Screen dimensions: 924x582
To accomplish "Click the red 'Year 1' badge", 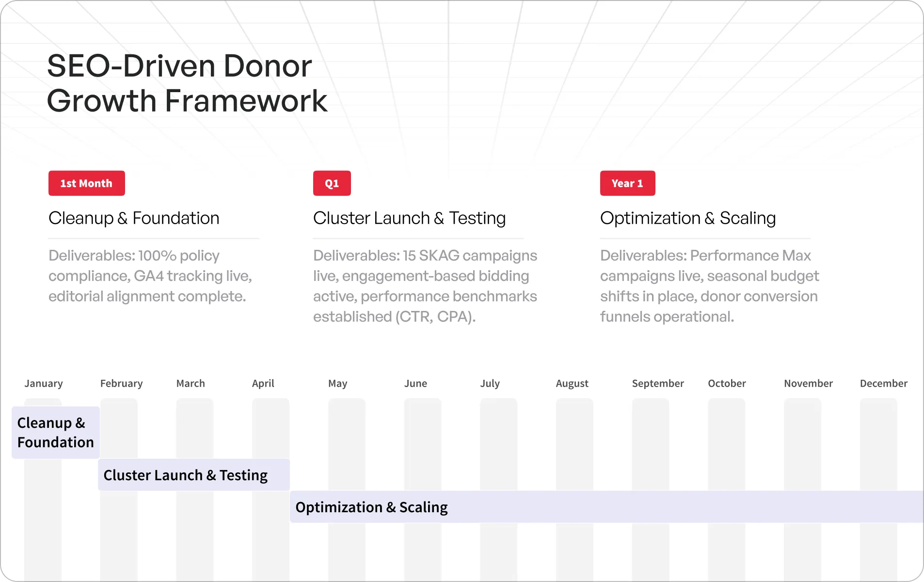I will click(x=627, y=183).
